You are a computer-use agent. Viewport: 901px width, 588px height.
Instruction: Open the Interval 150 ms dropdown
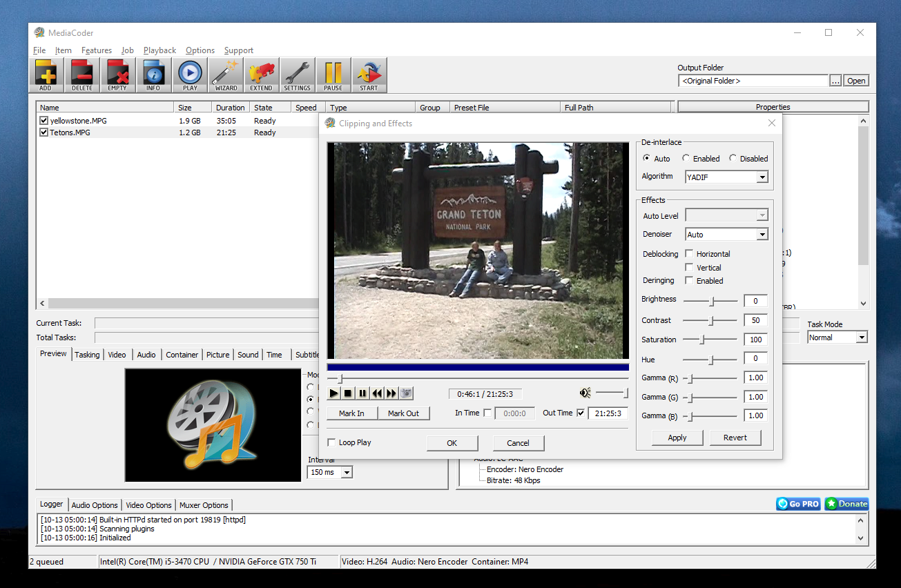(x=330, y=472)
